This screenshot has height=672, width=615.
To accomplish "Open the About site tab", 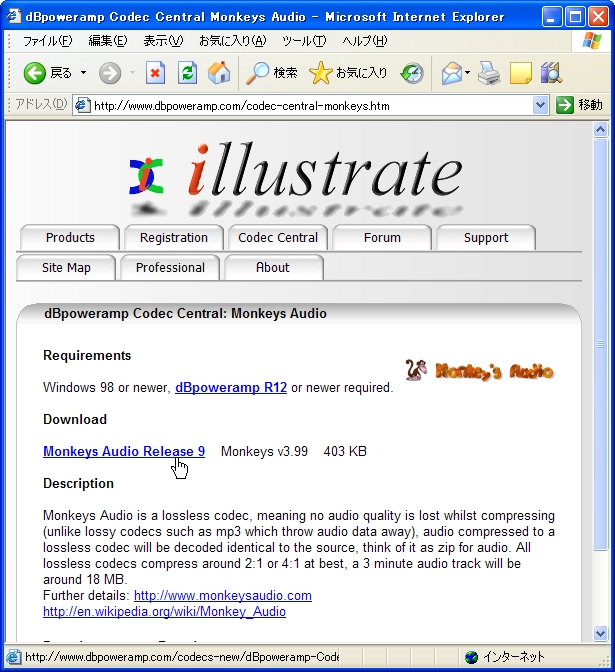I will (273, 267).
